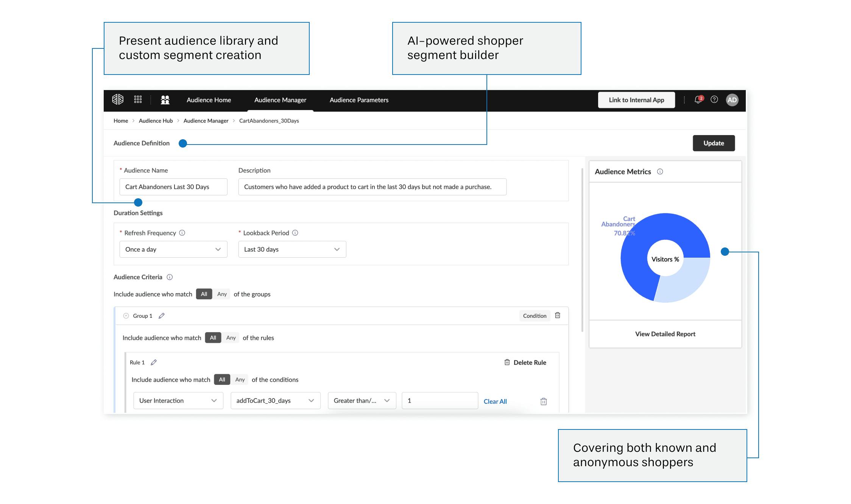Delete Group 1 using trash icon
The height and width of the screenshot is (504, 851).
point(558,316)
